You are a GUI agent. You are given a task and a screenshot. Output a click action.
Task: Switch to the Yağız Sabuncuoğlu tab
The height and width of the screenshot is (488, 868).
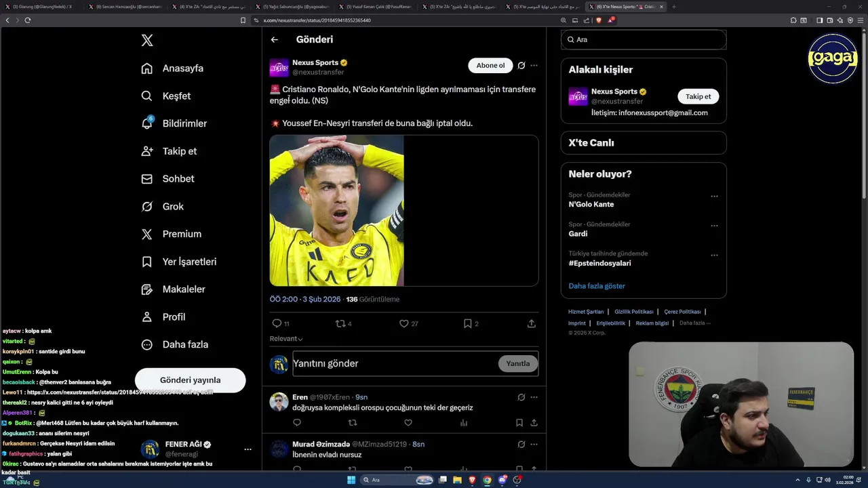[292, 7]
